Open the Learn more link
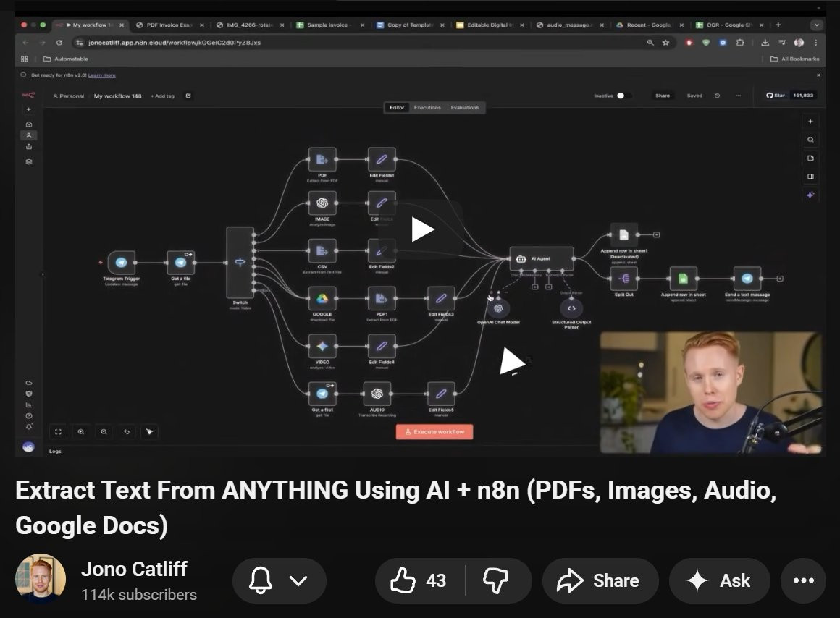Screen dimensions: 840x618 pyautogui.click(x=102, y=75)
